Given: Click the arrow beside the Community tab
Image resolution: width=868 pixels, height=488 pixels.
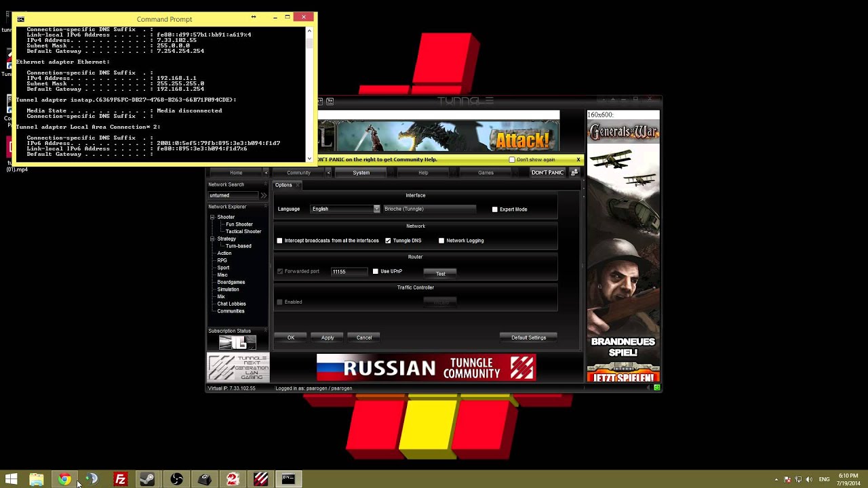Looking at the screenshot, I should click(328, 173).
